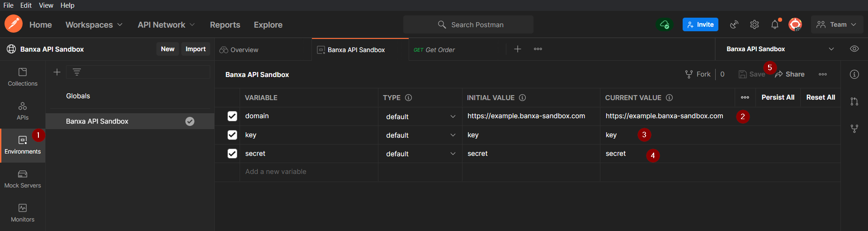This screenshot has height=231, width=868.
Task: Click the Import button
Action: click(196, 49)
